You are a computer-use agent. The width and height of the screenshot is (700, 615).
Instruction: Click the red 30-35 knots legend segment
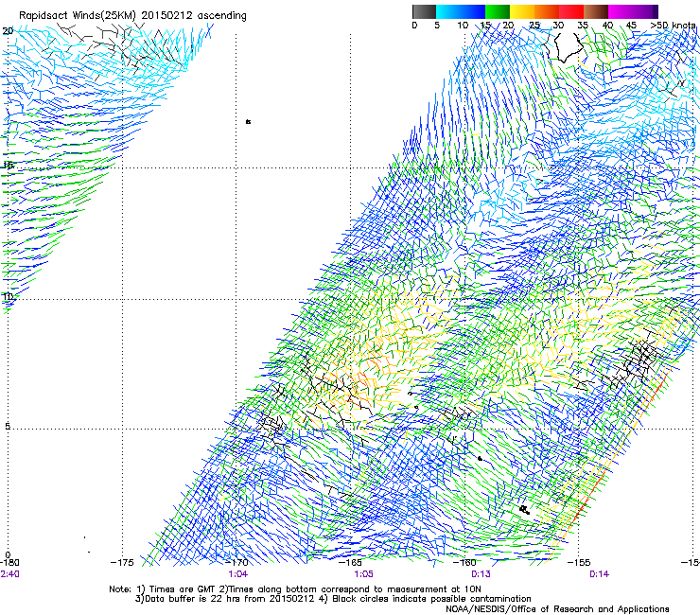[571, 11]
